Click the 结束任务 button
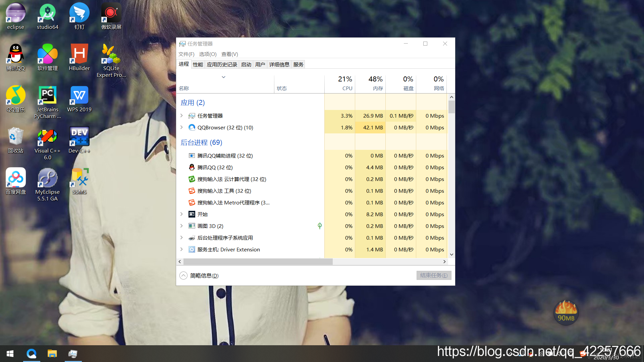The height and width of the screenshot is (362, 644). coord(434,275)
